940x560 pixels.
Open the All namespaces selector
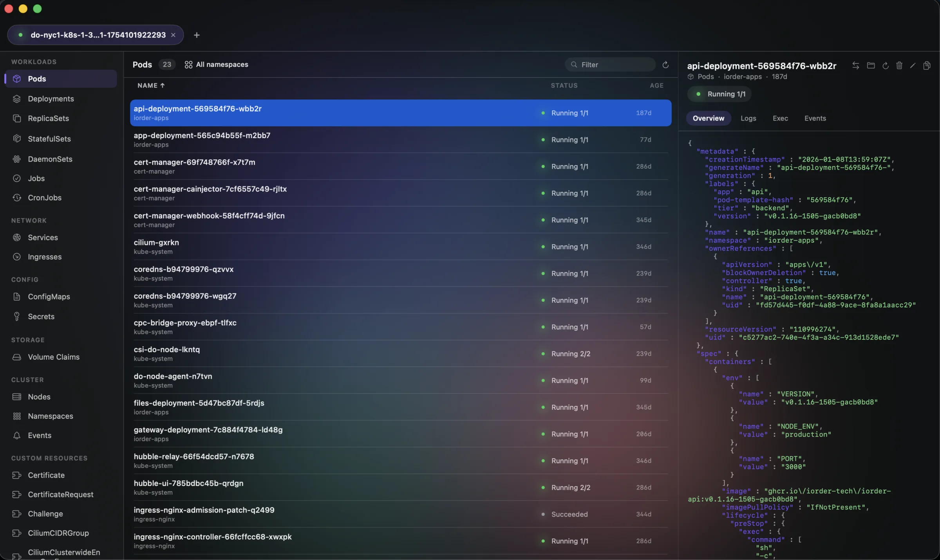(x=216, y=65)
